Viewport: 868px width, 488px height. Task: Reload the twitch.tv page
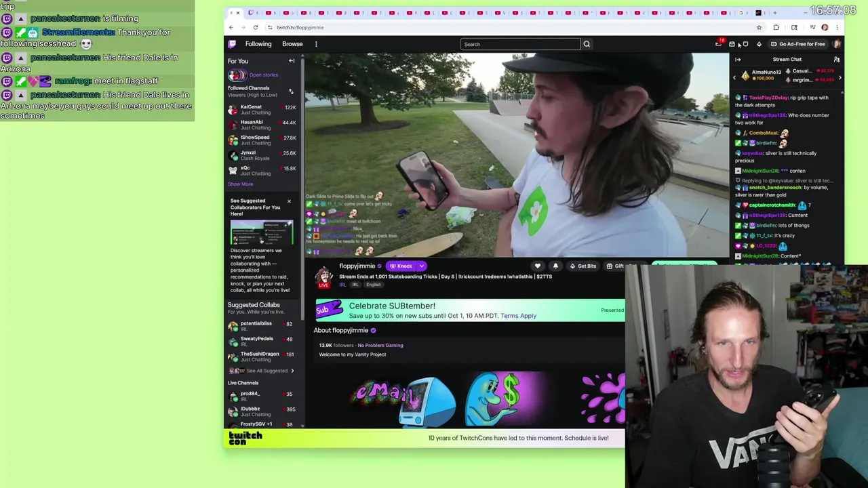(x=256, y=27)
